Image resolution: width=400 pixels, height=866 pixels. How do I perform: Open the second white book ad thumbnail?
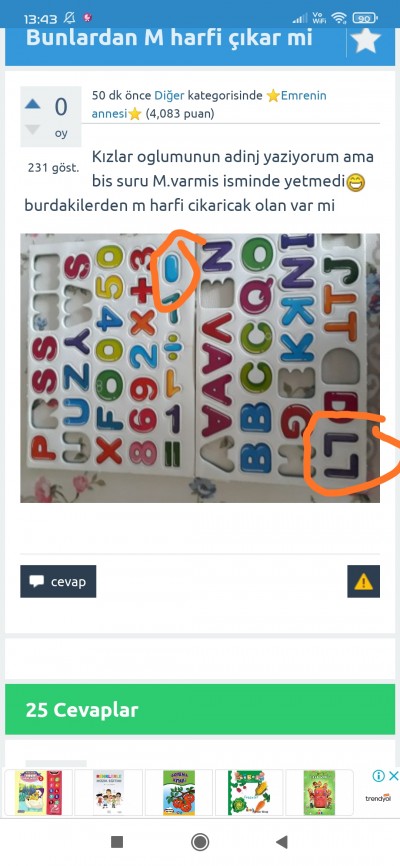tap(108, 793)
